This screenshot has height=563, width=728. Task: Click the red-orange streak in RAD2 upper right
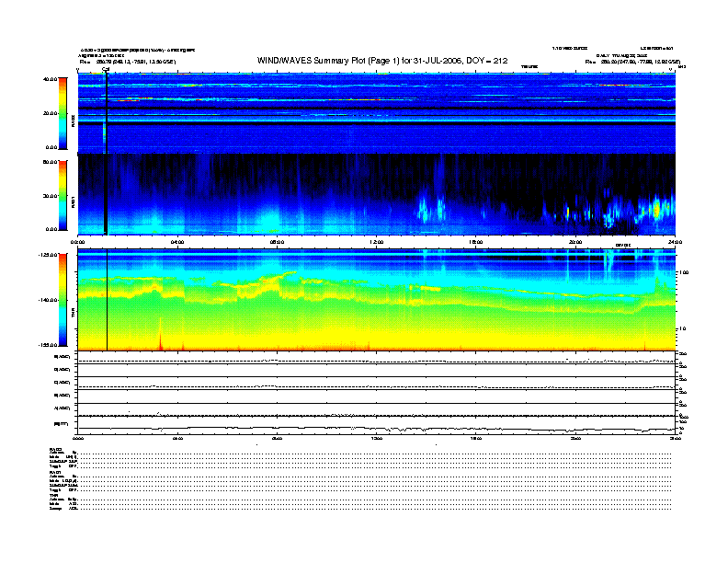(614, 85)
